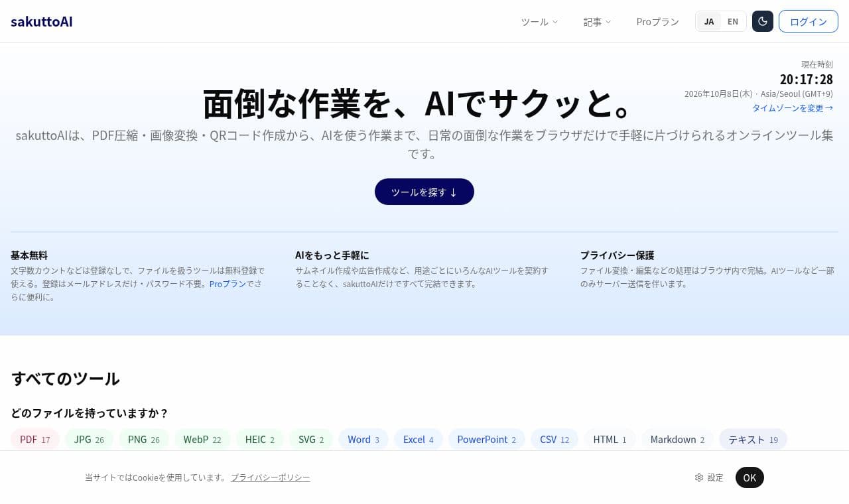Filter tools by JPG file type
Viewport: 849px width, 504px height.
pyautogui.click(x=89, y=439)
